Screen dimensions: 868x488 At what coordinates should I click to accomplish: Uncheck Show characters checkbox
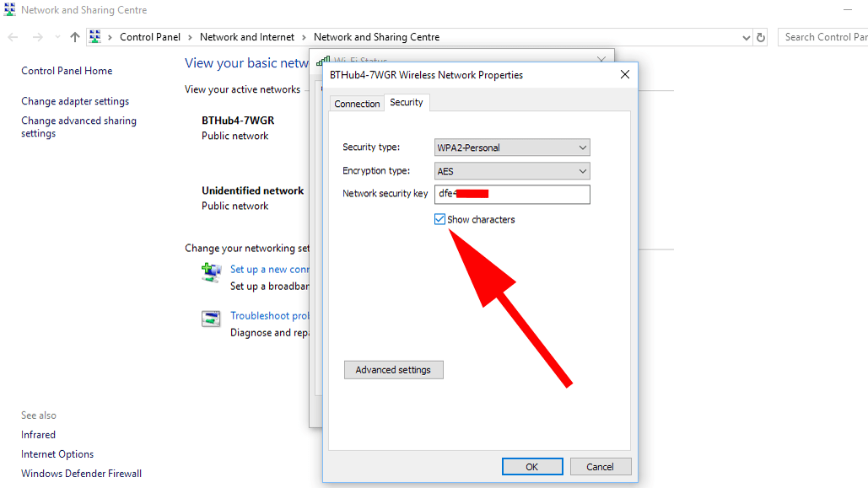point(440,220)
